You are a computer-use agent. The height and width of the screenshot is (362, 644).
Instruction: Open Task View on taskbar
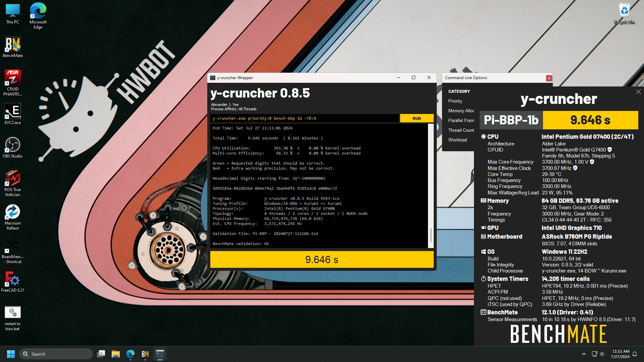101,354
